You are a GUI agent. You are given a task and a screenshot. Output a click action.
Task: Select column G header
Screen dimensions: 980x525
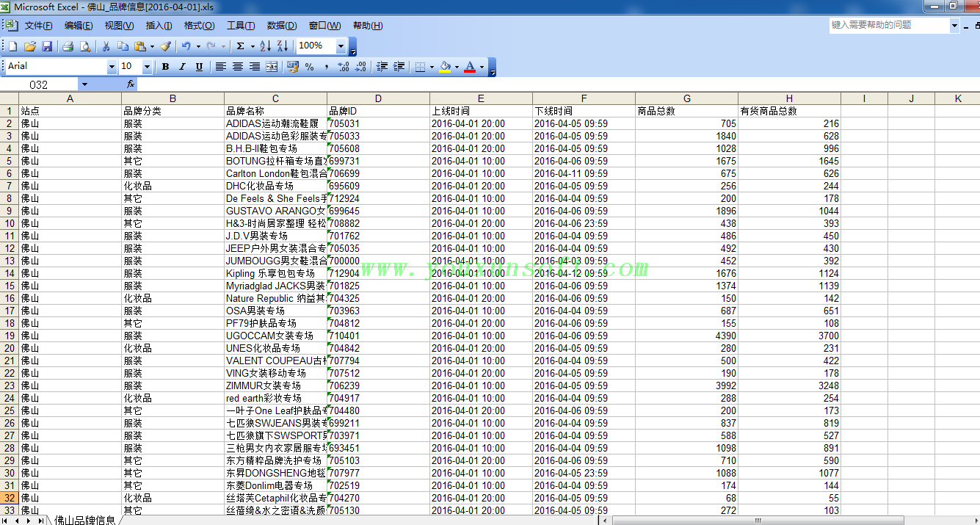click(686, 98)
